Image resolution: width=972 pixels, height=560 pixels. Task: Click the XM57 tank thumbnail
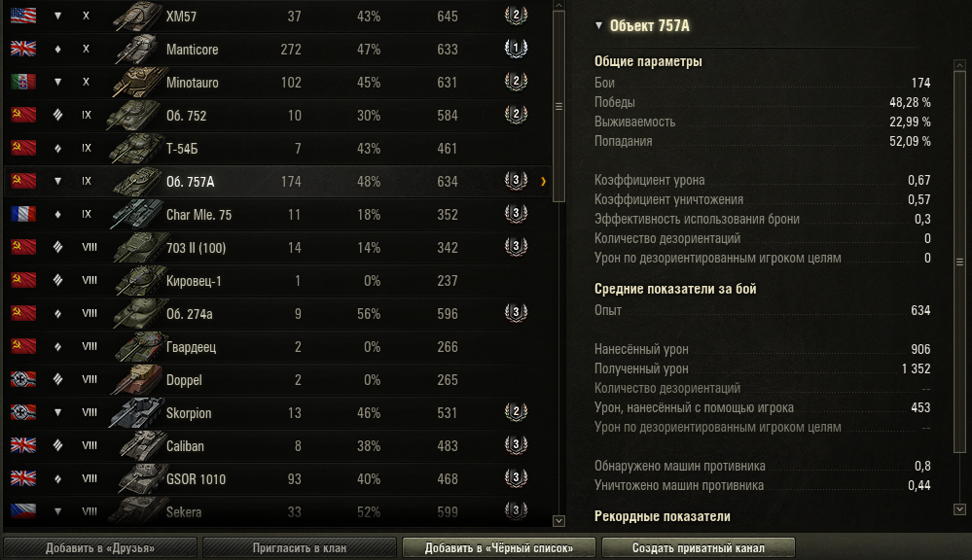click(x=137, y=17)
